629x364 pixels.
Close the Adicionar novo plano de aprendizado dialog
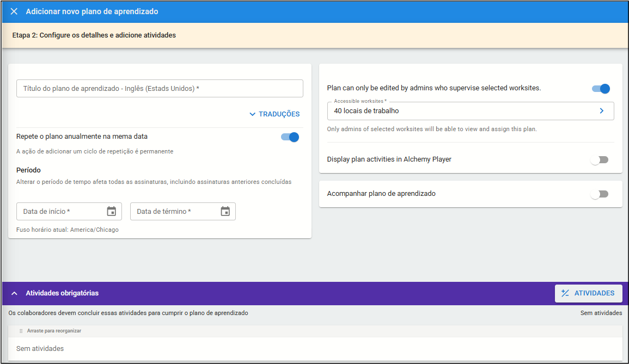[x=14, y=11]
